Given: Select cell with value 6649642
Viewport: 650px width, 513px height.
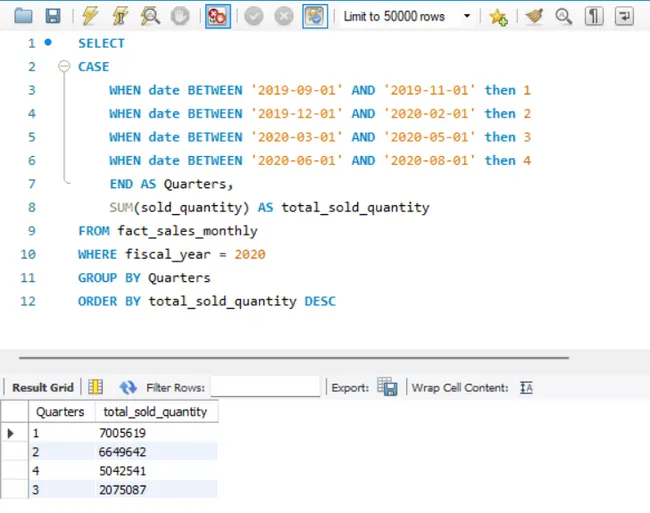Looking at the screenshot, I should (x=157, y=452).
